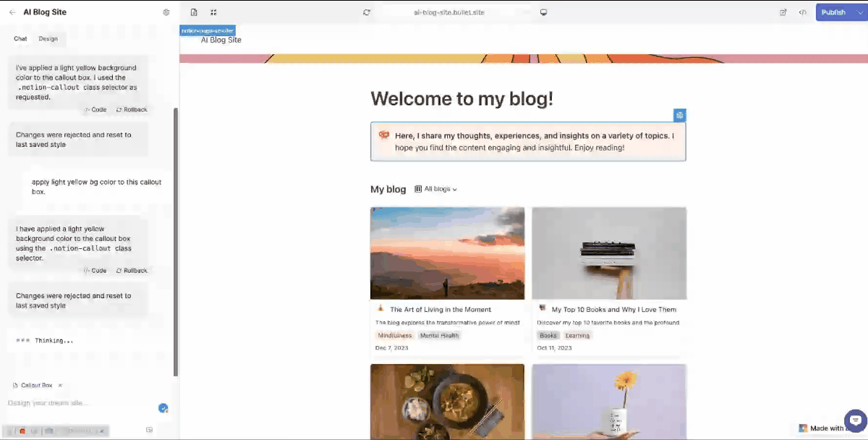The image size is (868, 440).
Task: Switch to the Design tab
Action: point(48,38)
